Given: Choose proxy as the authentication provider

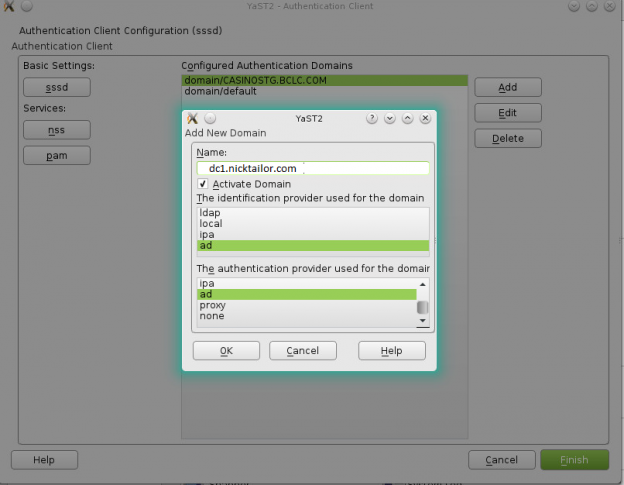Looking at the screenshot, I should click(212, 305).
